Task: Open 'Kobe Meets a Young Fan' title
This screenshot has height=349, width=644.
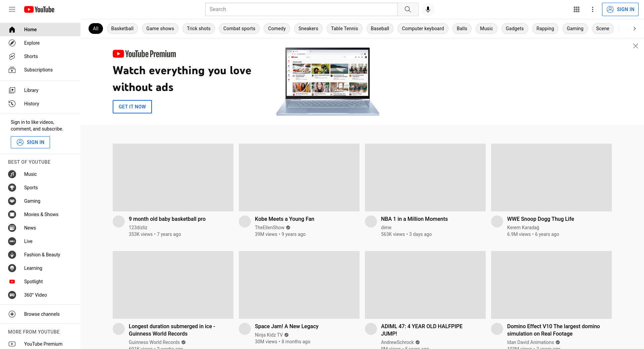Action: point(284,219)
